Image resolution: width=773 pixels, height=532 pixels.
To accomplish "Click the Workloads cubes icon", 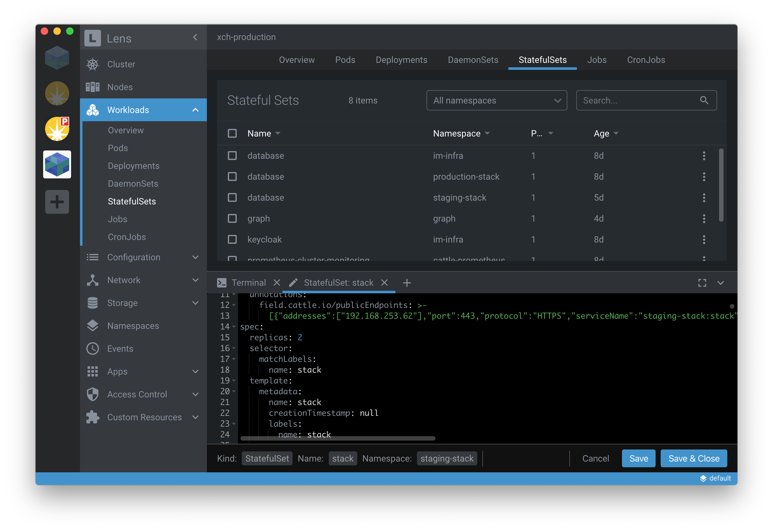I will click(93, 110).
